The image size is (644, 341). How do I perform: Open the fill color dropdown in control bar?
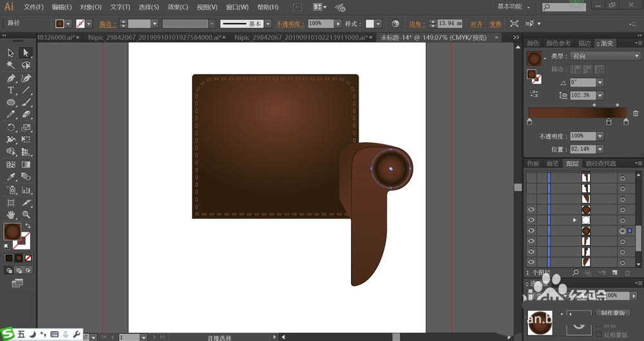point(68,24)
